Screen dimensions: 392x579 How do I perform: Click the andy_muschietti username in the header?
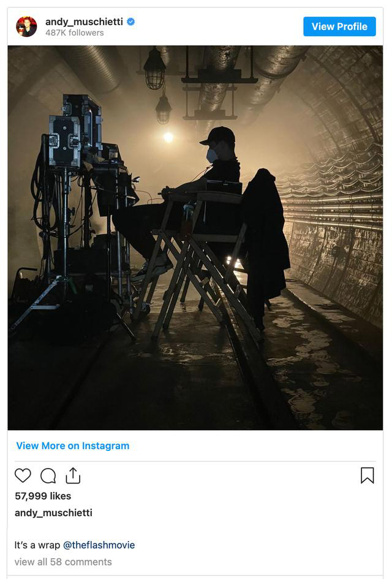(x=84, y=22)
